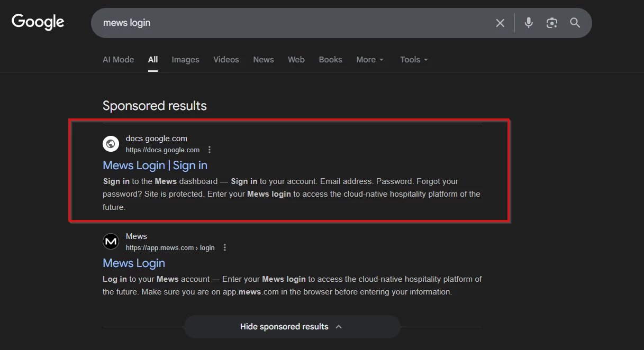Open the "Mews Login | Sign in" link

pyautogui.click(x=155, y=165)
